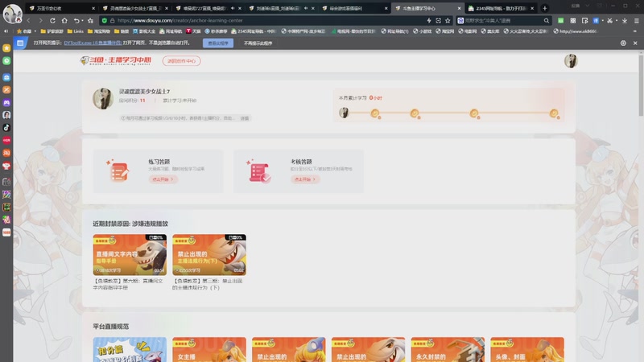Open the green WeChat-style sidebar icon
The image size is (644, 362).
[x=6, y=61]
